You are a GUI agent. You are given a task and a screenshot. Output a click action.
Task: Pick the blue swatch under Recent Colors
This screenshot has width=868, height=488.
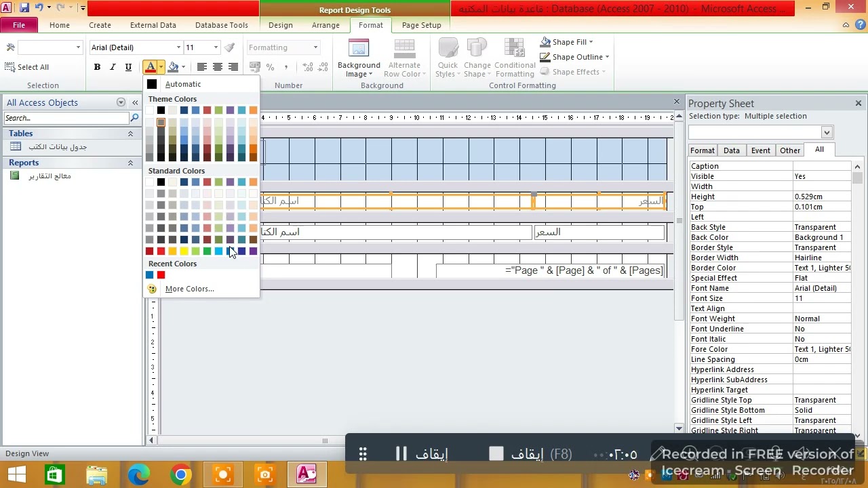[x=149, y=274]
